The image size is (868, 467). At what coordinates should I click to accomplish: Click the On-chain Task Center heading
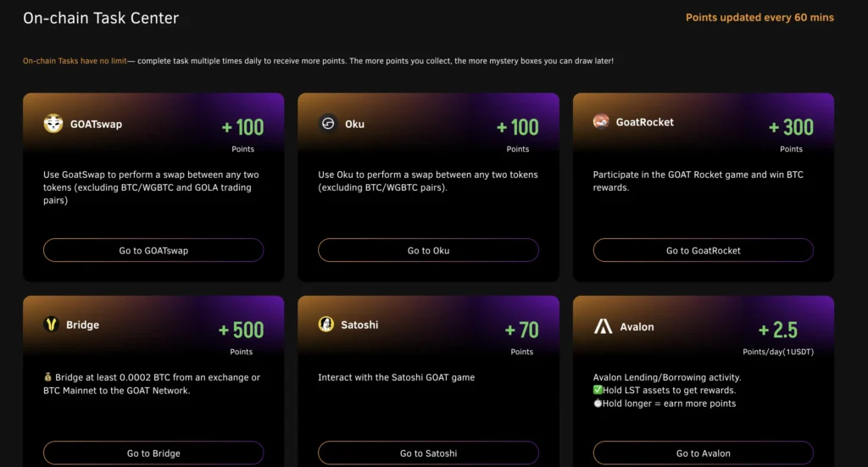point(101,19)
